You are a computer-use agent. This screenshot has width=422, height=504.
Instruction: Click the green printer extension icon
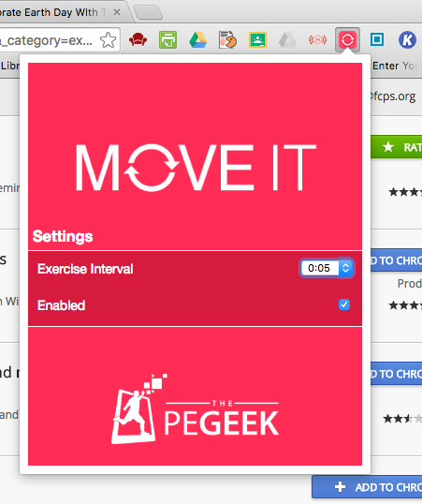click(x=168, y=40)
